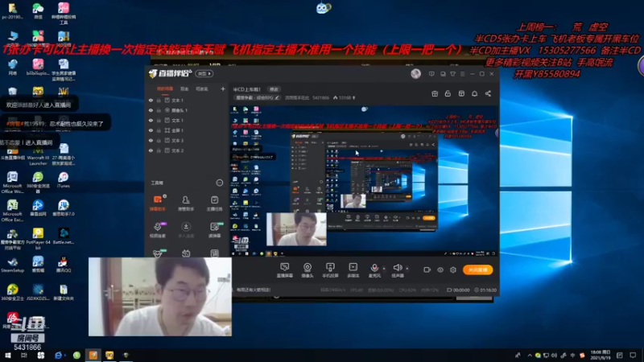Click the user avatar in title bar
Viewport: 644px width, 362px height.
[415, 73]
